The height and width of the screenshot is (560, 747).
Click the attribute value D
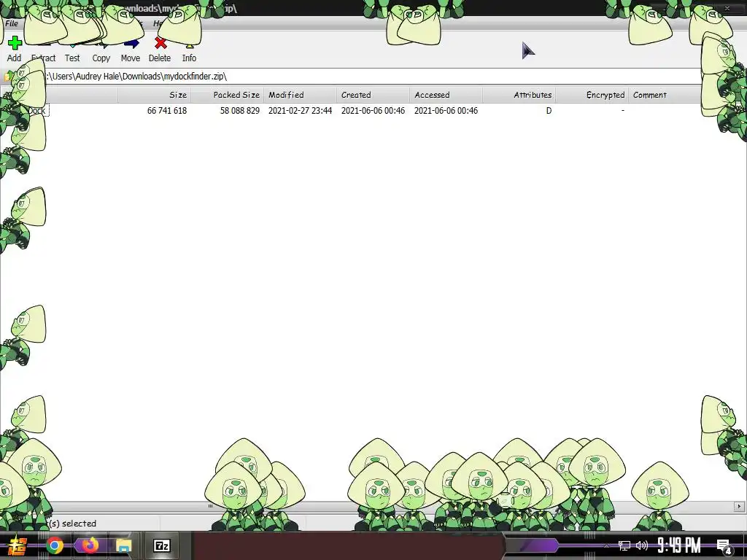(549, 111)
